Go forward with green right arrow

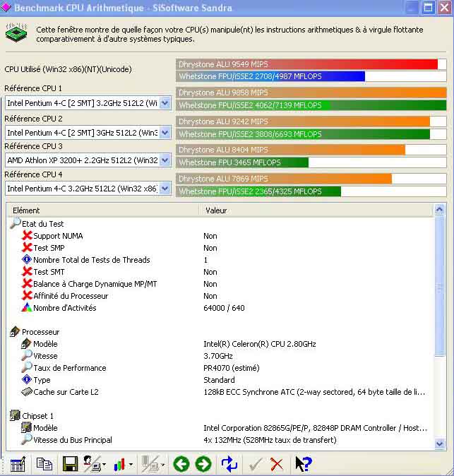(x=203, y=464)
